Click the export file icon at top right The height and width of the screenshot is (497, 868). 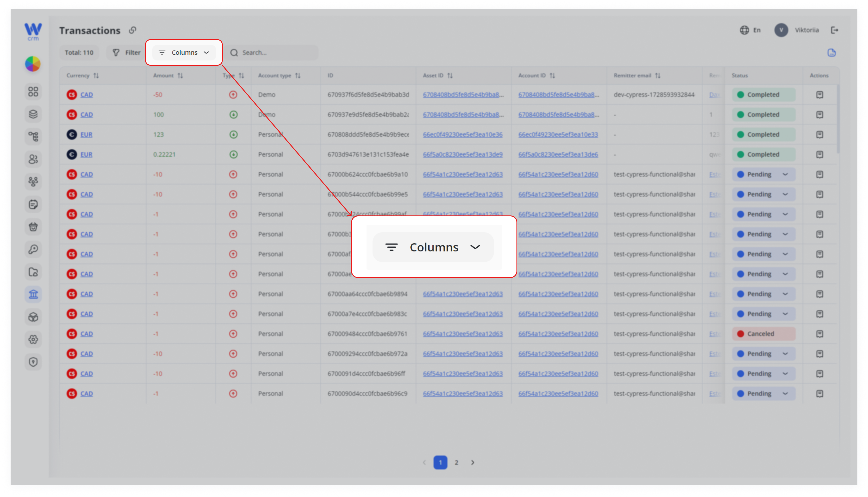pos(831,53)
